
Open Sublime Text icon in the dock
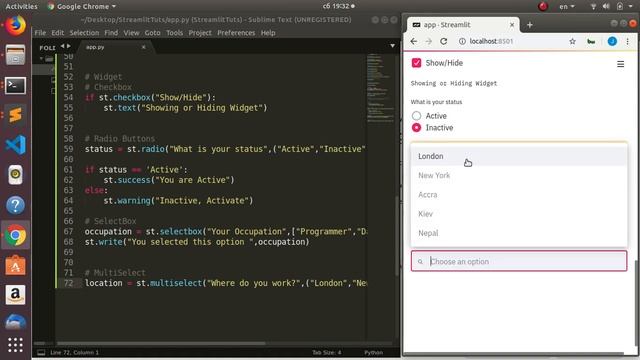click(15, 115)
